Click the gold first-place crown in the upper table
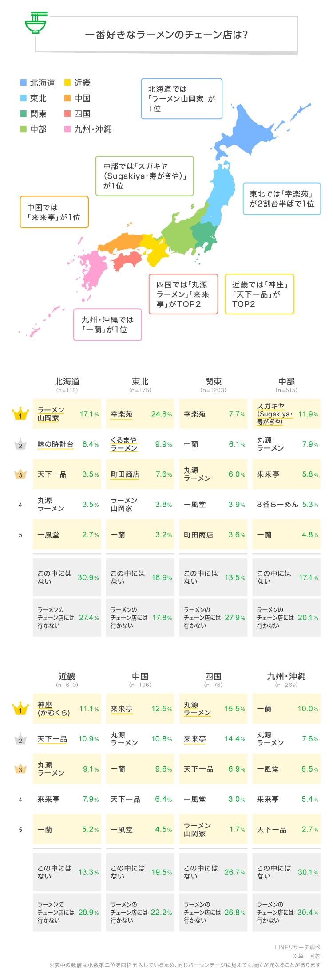This screenshot has height=980, width=333. click(20, 414)
